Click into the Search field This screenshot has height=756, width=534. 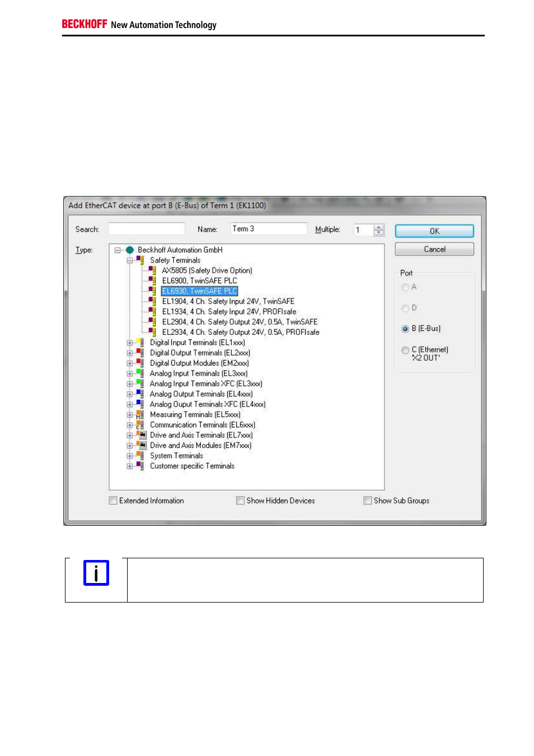[147, 229]
